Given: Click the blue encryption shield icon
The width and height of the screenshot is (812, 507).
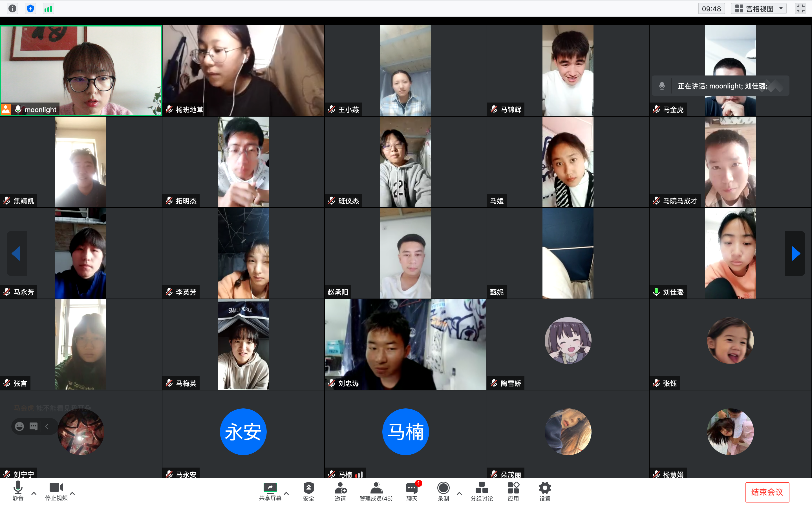Looking at the screenshot, I should point(30,8).
